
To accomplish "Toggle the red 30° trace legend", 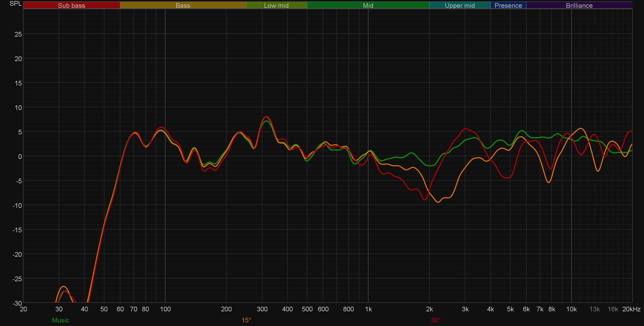I will coord(435,320).
